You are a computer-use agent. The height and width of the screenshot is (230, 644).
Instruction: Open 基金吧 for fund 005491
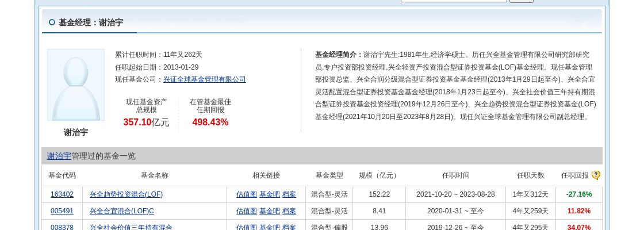[x=270, y=211]
